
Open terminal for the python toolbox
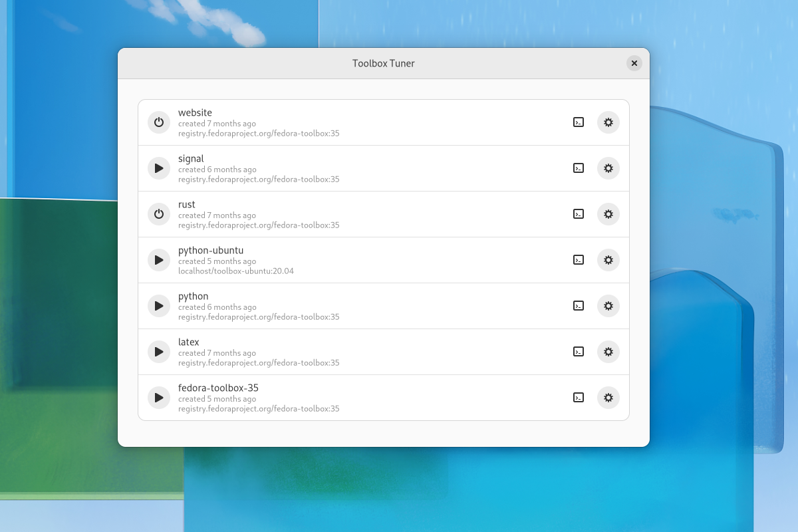click(x=579, y=306)
